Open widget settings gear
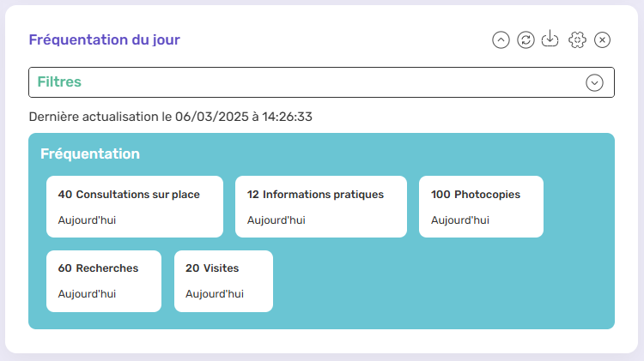644x361 pixels. [x=577, y=40]
